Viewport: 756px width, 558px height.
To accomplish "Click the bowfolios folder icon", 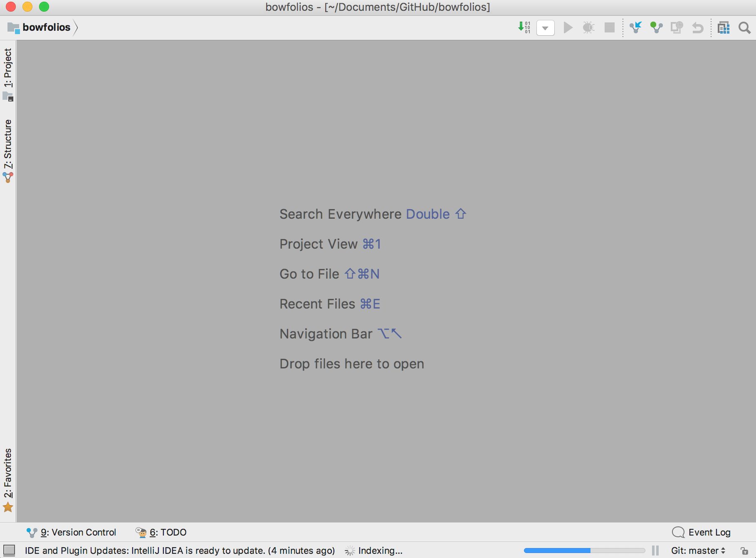I will tap(13, 28).
